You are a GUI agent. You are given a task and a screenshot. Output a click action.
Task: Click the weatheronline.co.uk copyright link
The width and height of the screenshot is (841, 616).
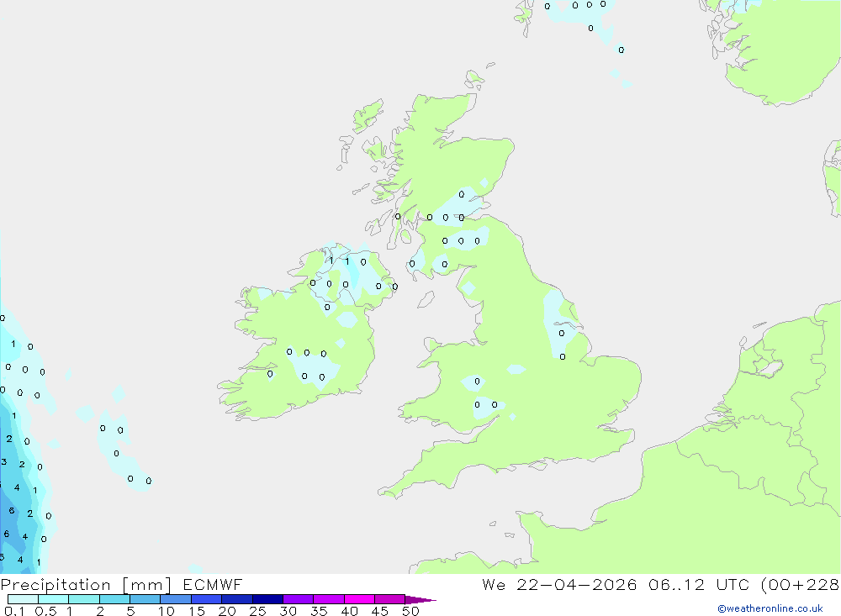click(770, 608)
